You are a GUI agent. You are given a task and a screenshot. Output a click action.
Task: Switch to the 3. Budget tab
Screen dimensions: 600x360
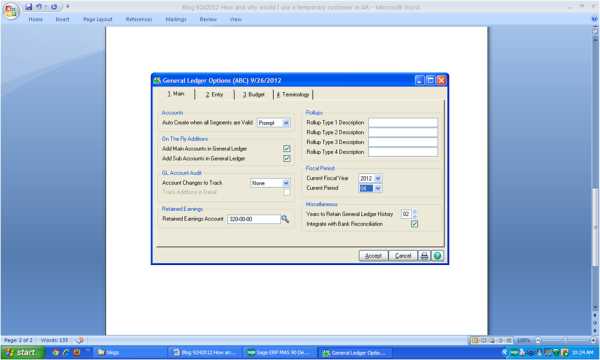pyautogui.click(x=254, y=94)
